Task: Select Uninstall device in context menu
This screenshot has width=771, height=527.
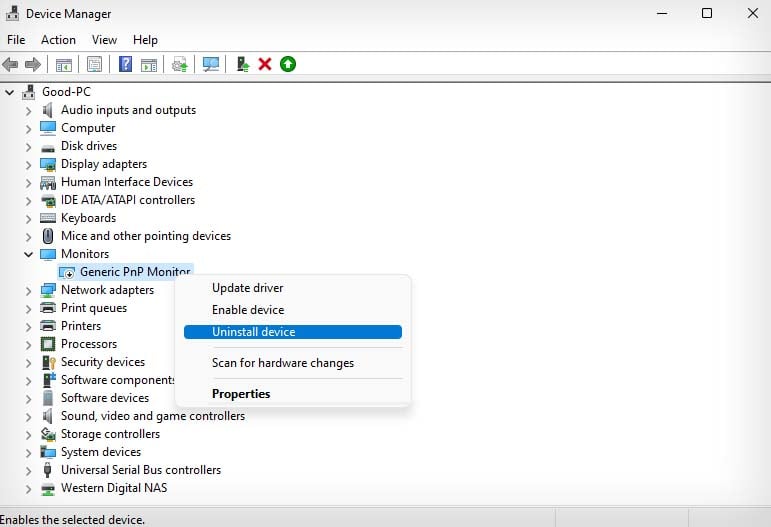Action: [x=293, y=332]
